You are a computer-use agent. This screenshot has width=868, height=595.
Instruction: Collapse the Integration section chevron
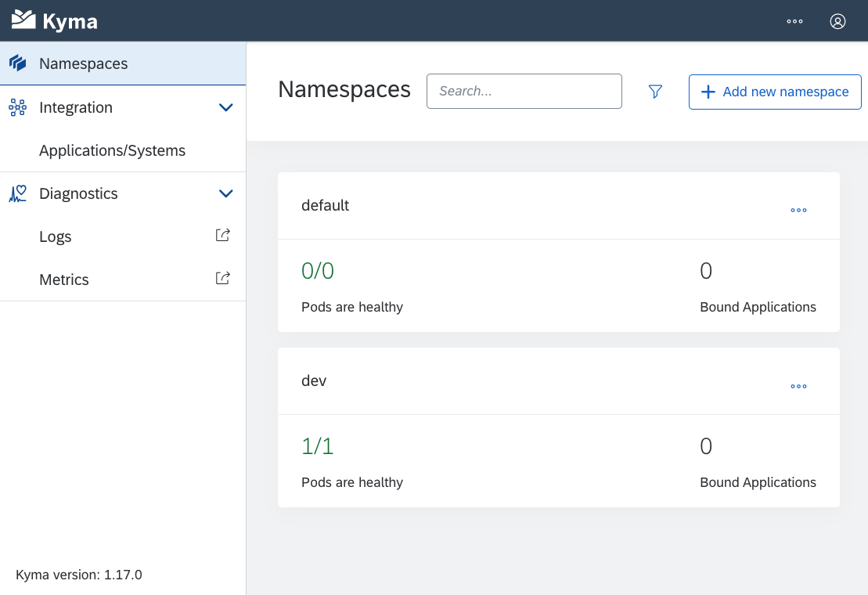point(226,107)
